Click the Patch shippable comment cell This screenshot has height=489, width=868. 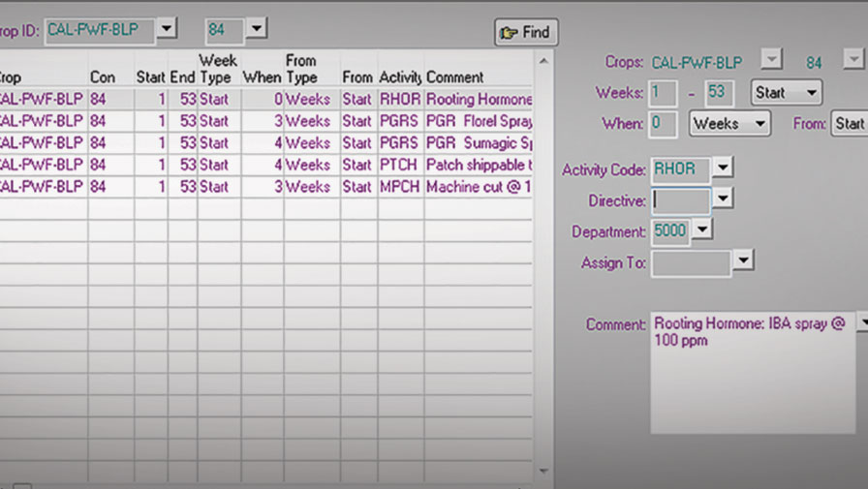click(479, 165)
